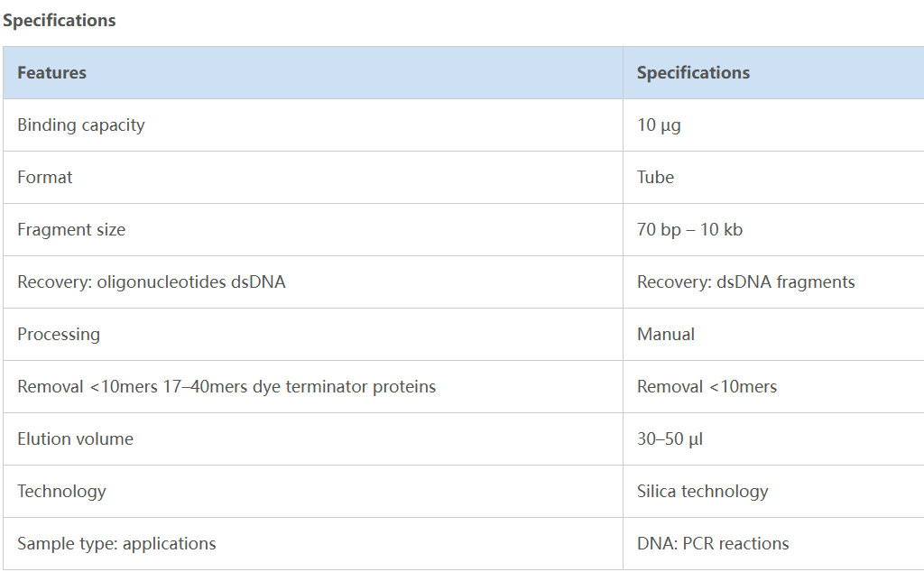Select the Format feature cell
This screenshot has height=572, width=924.
click(x=45, y=178)
